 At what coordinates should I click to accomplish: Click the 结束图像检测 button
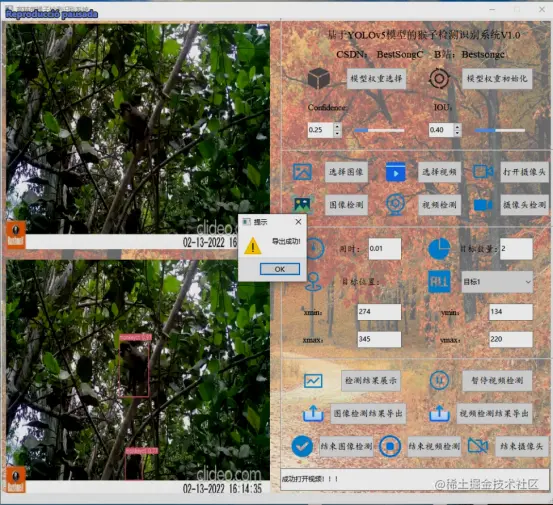click(346, 446)
